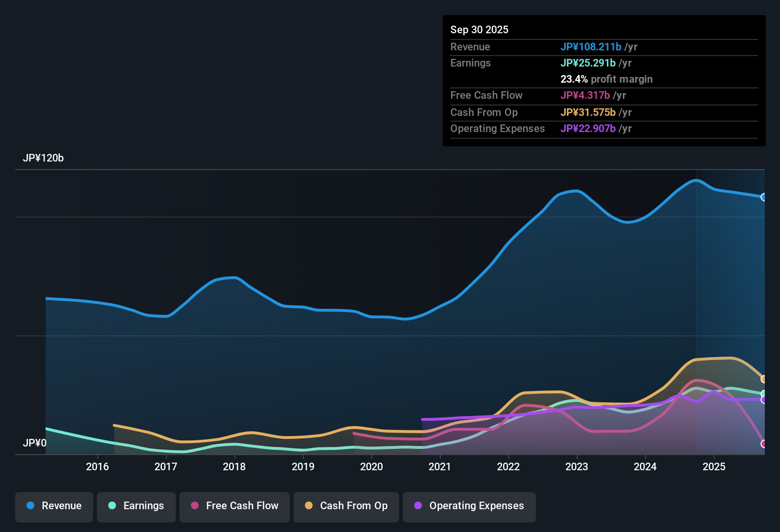Click the teal Earnings legend dot icon
The width and height of the screenshot is (780, 532).
(113, 506)
